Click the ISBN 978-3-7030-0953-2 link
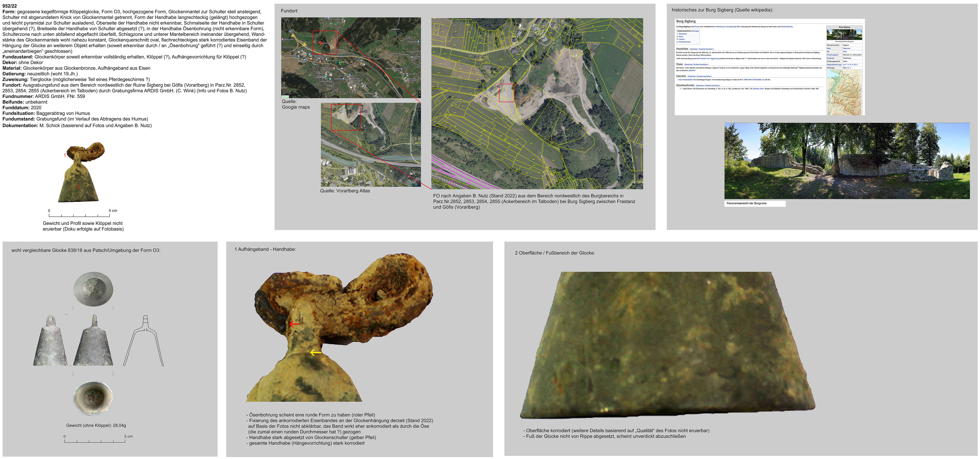Screen dimensions: 980x459 [753, 80]
